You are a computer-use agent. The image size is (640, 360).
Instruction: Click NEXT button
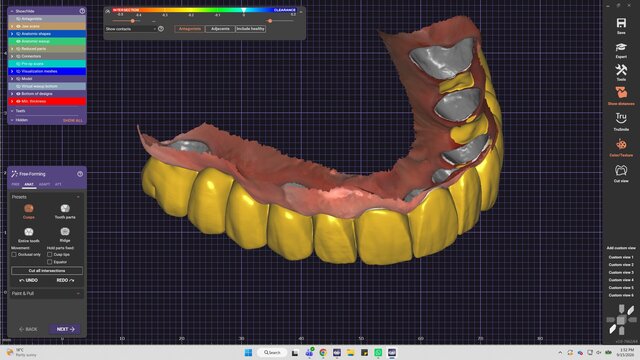coord(65,329)
